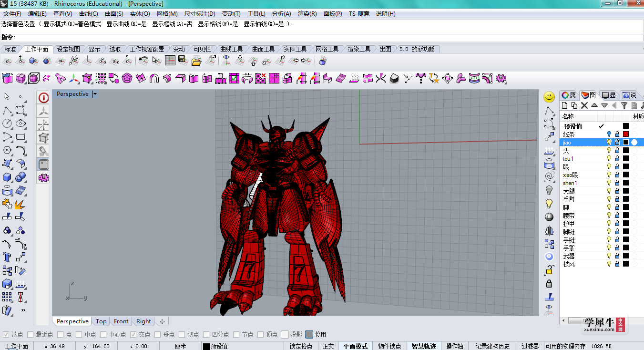
Task: Toggle 智慧轨迹 in status bar
Action: pyautogui.click(x=424, y=346)
